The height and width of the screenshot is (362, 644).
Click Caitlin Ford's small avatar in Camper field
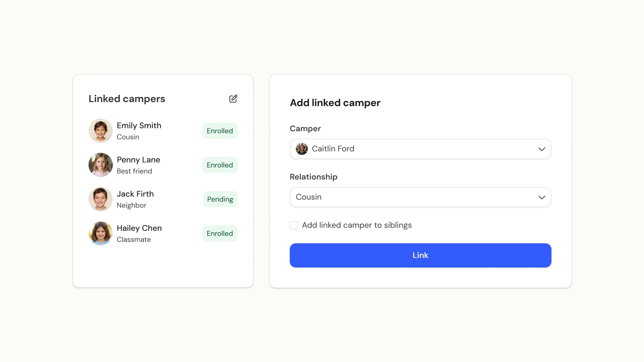[x=302, y=149]
